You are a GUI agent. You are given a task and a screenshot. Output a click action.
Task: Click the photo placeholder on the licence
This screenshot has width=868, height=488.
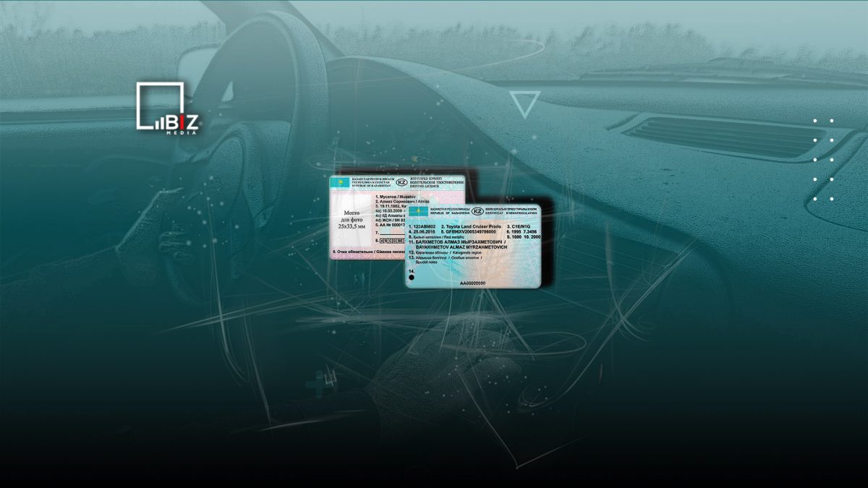352,220
